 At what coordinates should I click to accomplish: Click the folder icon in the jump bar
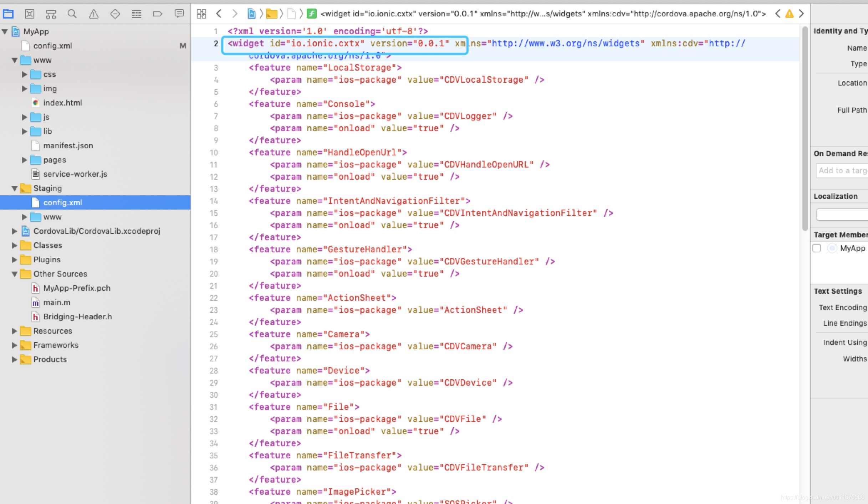pos(272,14)
